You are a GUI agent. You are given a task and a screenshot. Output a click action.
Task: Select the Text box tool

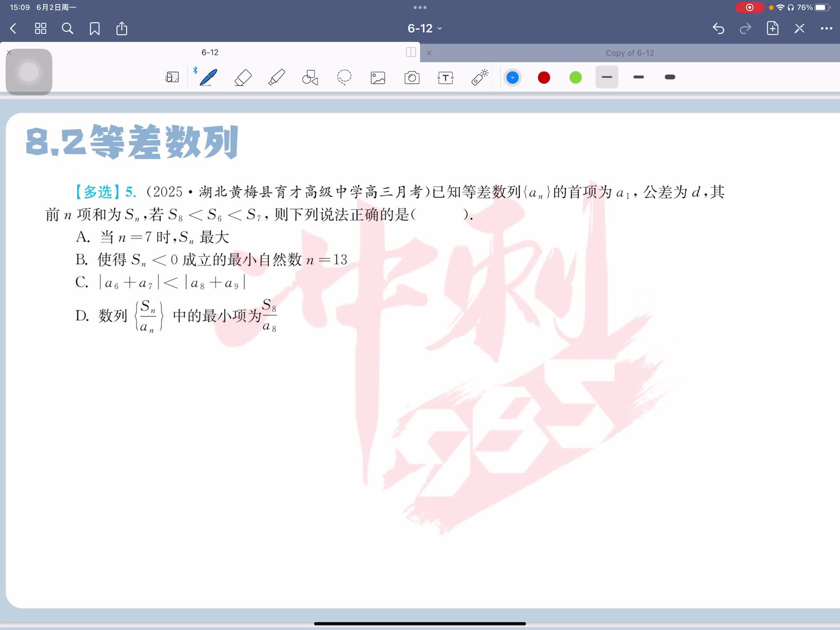point(445,78)
